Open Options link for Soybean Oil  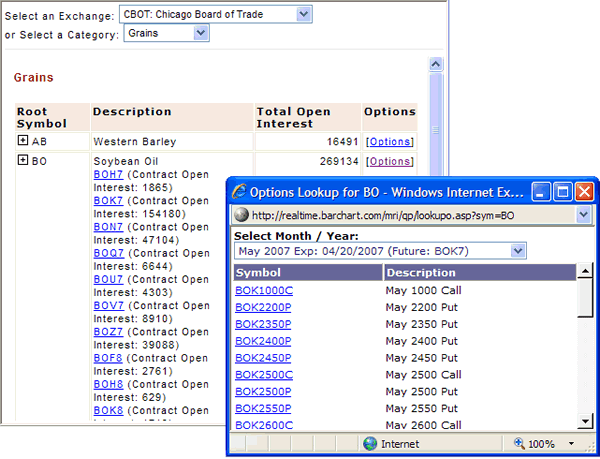pos(389,161)
